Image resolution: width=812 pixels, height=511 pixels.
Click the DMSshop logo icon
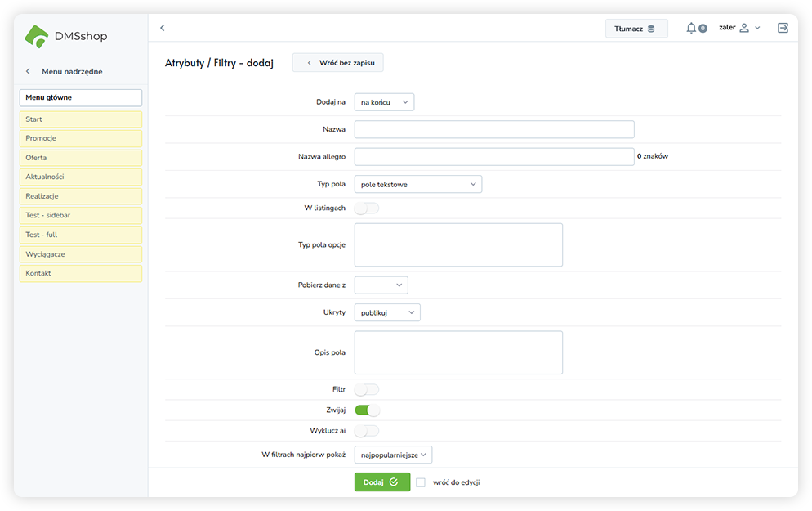(x=37, y=36)
